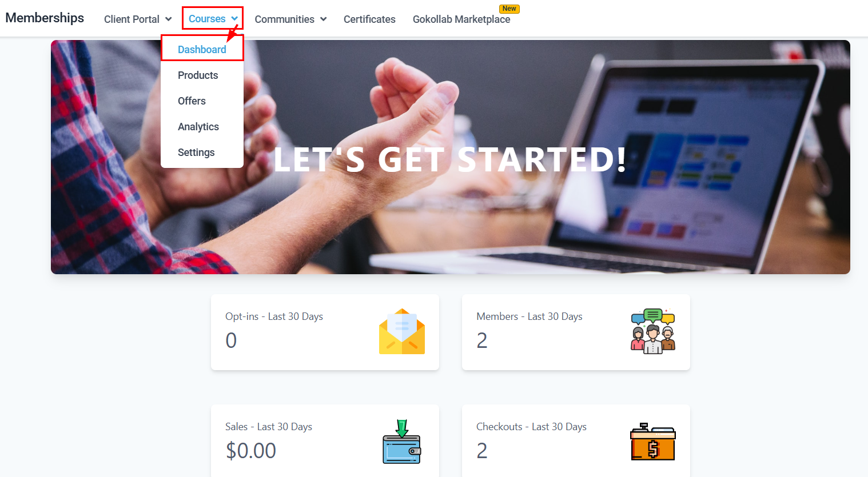Open the Certificates page
Image resolution: width=868 pixels, height=477 pixels.
(369, 19)
